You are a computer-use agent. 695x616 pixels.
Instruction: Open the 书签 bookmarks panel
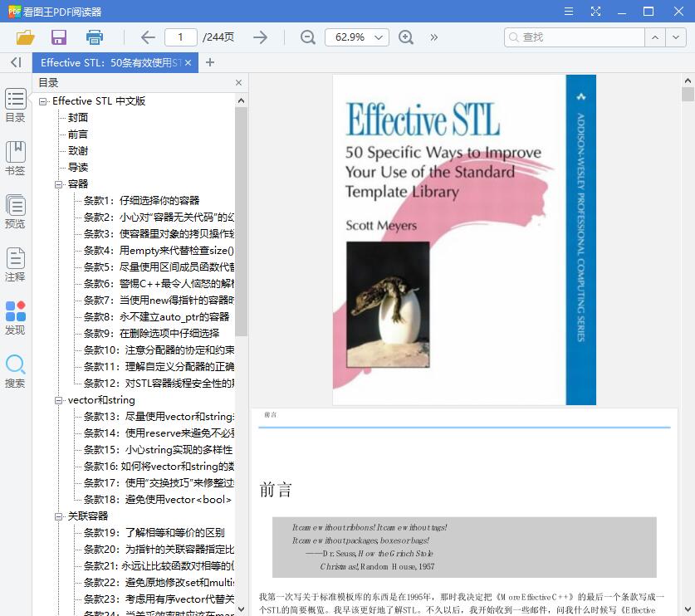(16, 159)
